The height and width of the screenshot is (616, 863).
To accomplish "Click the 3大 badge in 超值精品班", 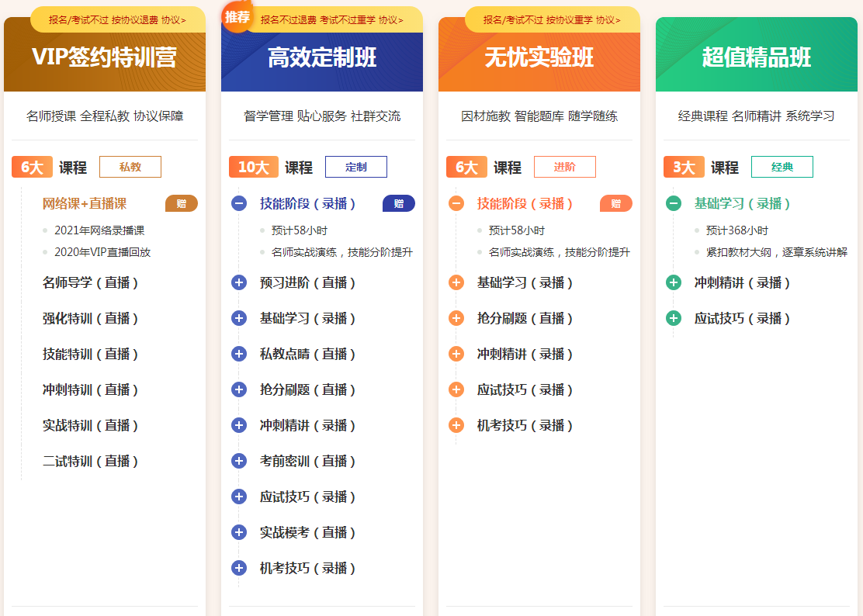I will pyautogui.click(x=683, y=166).
